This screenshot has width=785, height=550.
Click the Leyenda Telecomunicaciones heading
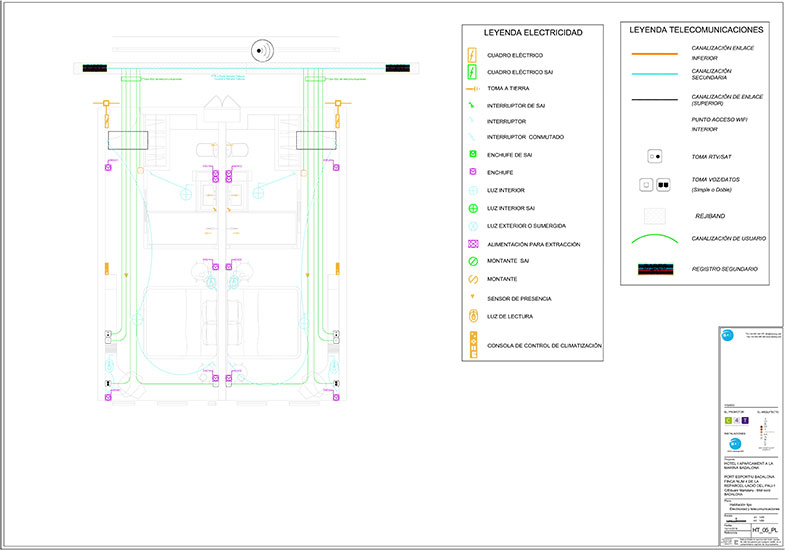[696, 30]
